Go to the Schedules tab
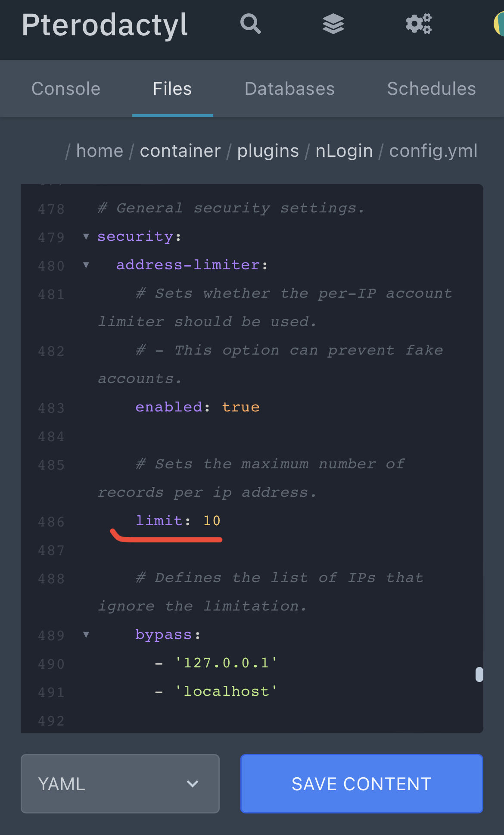 click(431, 89)
